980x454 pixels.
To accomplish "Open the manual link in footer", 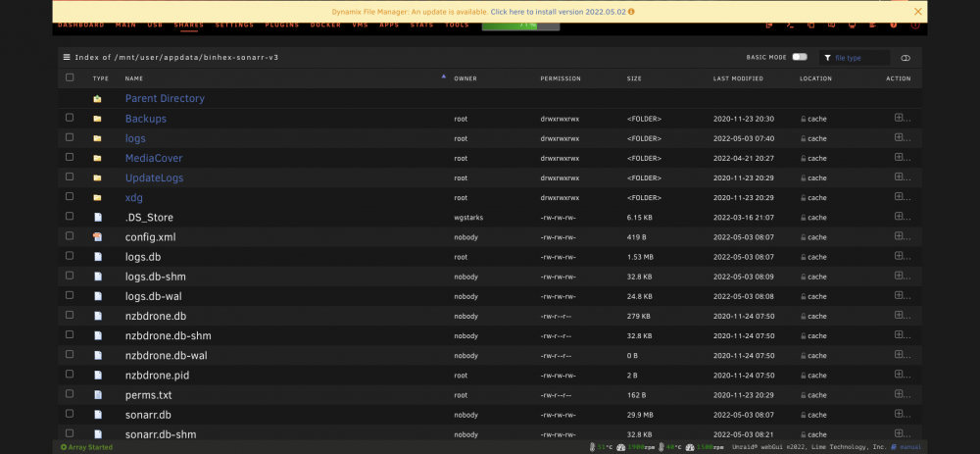I will (x=910, y=447).
